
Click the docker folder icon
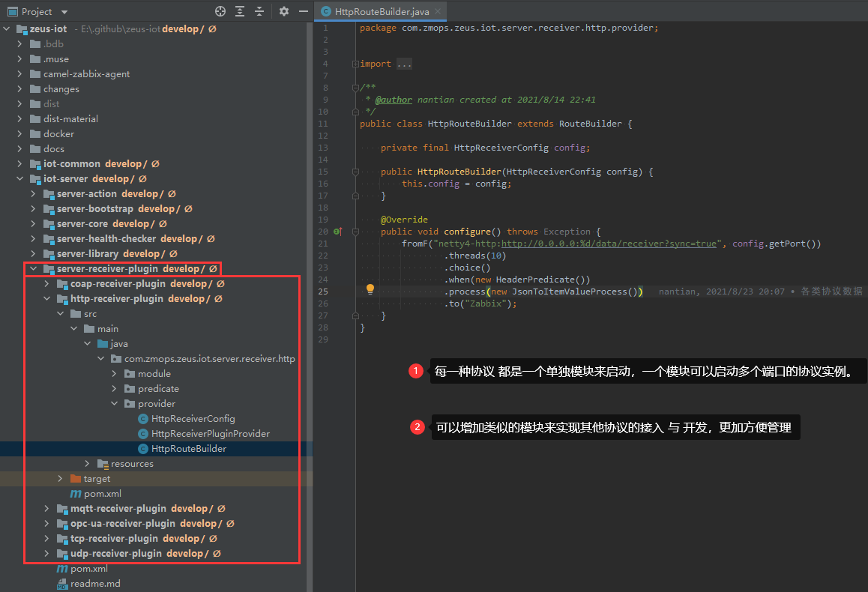click(x=35, y=134)
